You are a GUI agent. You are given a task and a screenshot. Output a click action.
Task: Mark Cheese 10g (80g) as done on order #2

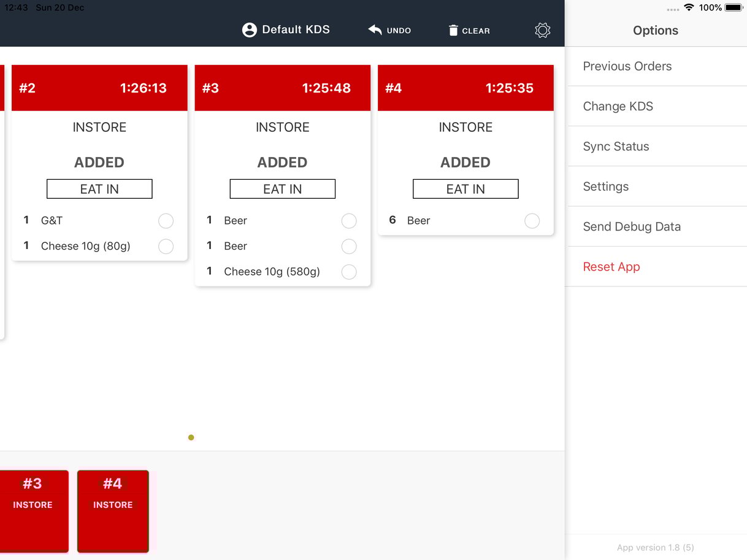point(166,246)
